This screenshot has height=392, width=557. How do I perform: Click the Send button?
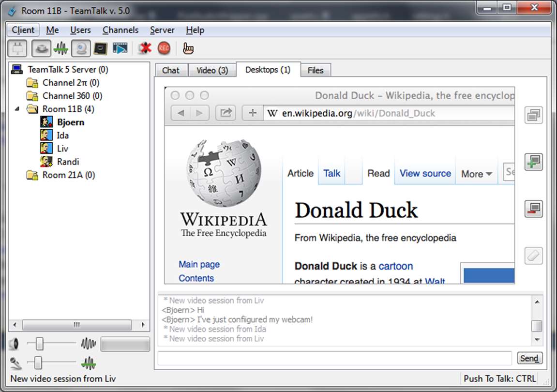click(529, 358)
